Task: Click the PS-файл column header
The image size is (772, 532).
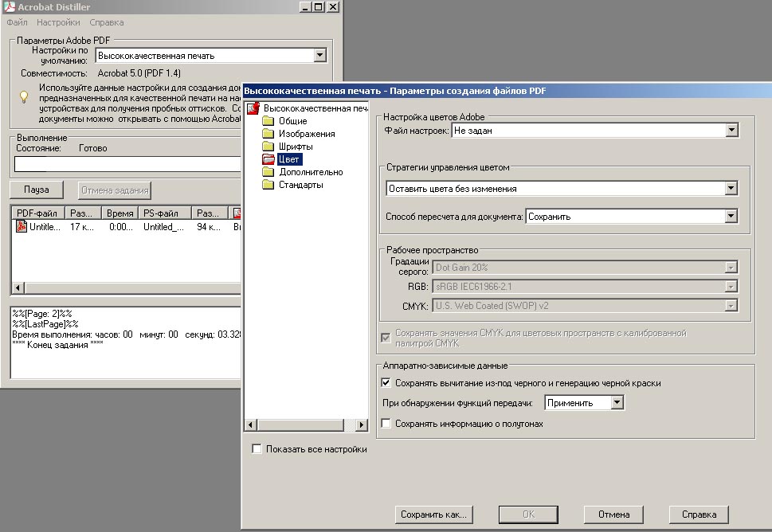Action: [164, 213]
